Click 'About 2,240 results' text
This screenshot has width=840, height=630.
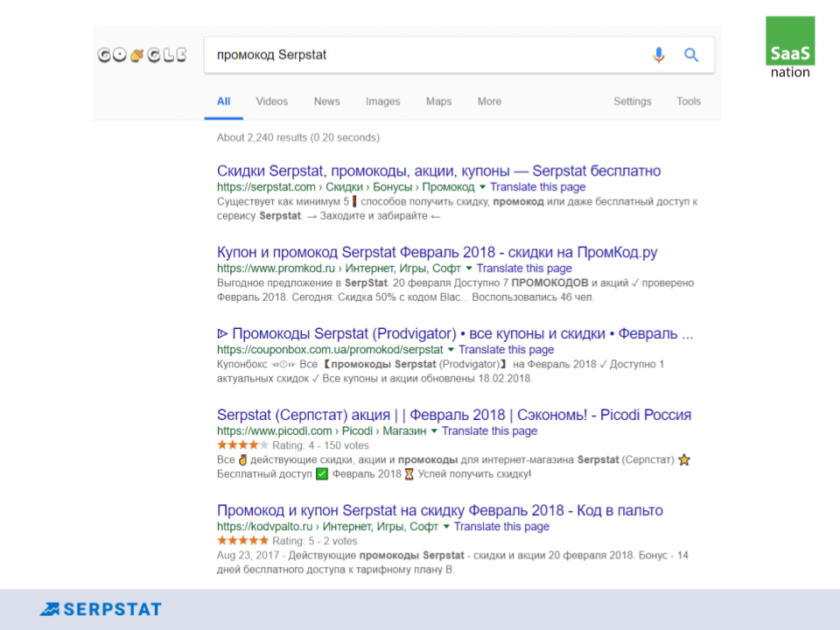[x=297, y=137]
